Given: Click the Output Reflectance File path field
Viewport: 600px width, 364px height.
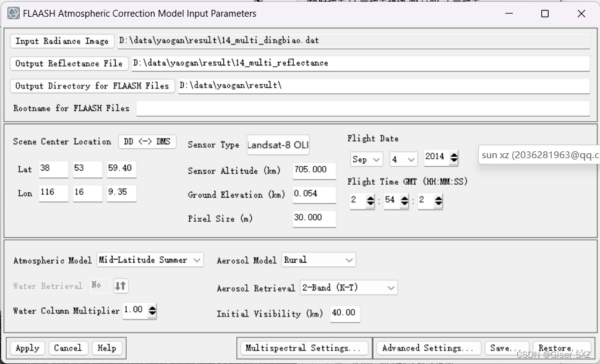Looking at the screenshot, I should (x=361, y=64).
